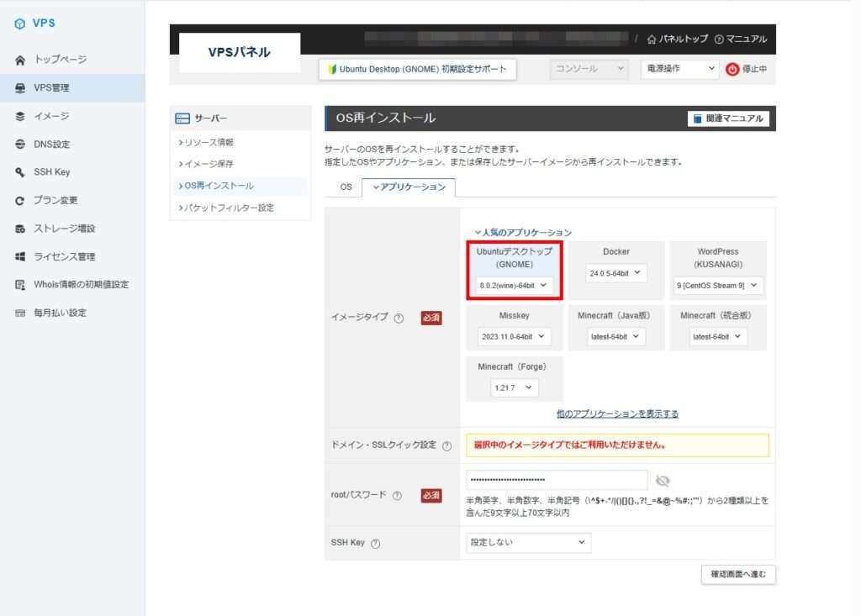This screenshot has width=861, height=616.
Task: Switch to the OS tab
Action: 346,187
